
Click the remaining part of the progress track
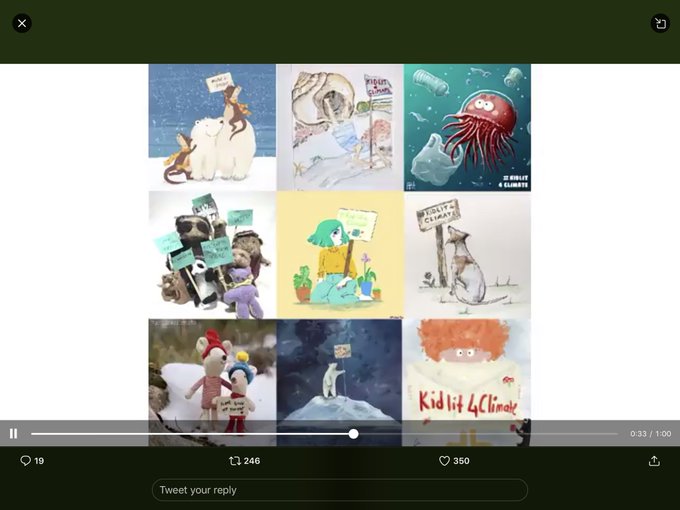point(488,434)
